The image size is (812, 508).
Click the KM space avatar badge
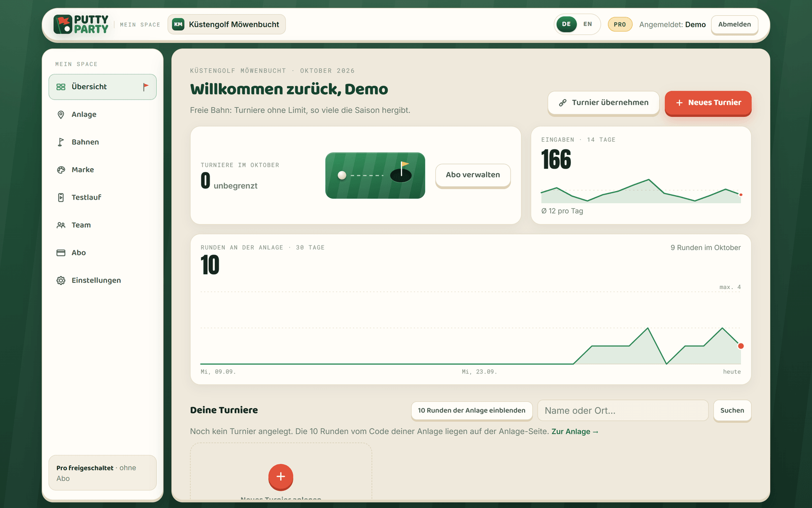point(178,24)
